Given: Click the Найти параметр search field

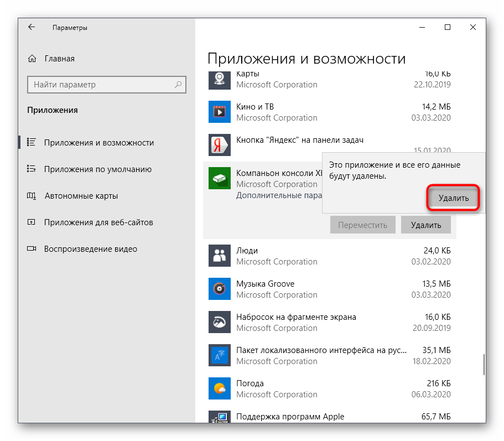Looking at the screenshot, I should coord(102,85).
